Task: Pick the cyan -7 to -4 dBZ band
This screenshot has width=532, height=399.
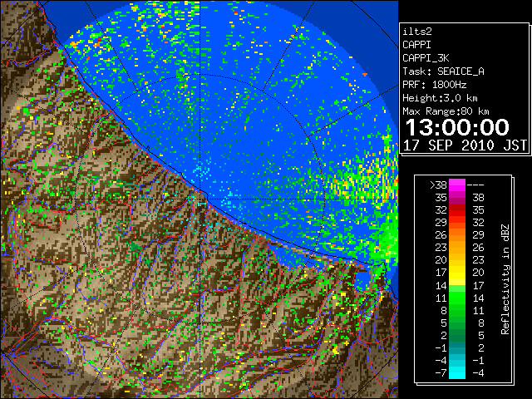Action: click(x=457, y=372)
